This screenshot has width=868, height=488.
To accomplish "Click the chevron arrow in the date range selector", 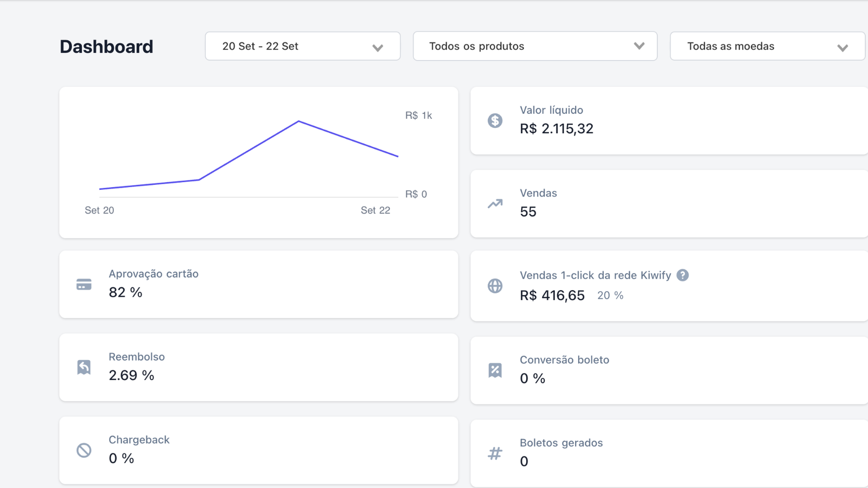I will tap(378, 48).
